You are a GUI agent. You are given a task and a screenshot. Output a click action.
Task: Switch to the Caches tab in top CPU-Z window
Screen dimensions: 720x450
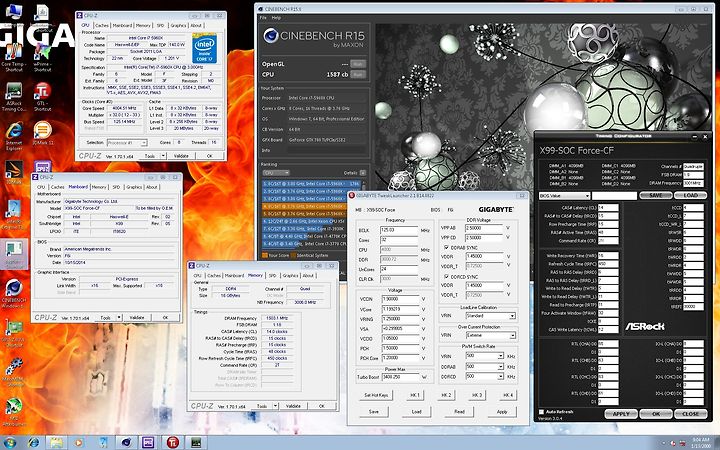pyautogui.click(x=102, y=25)
